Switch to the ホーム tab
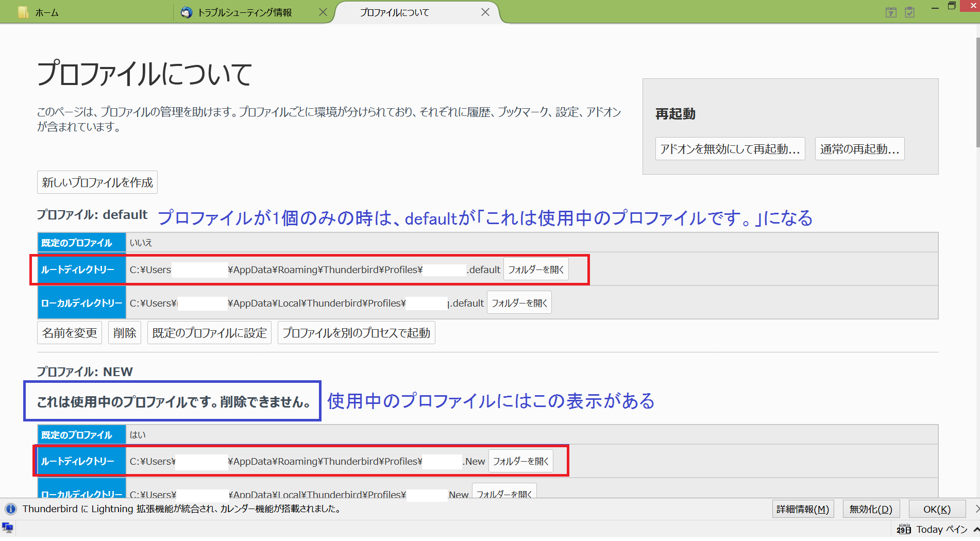 click(x=46, y=12)
